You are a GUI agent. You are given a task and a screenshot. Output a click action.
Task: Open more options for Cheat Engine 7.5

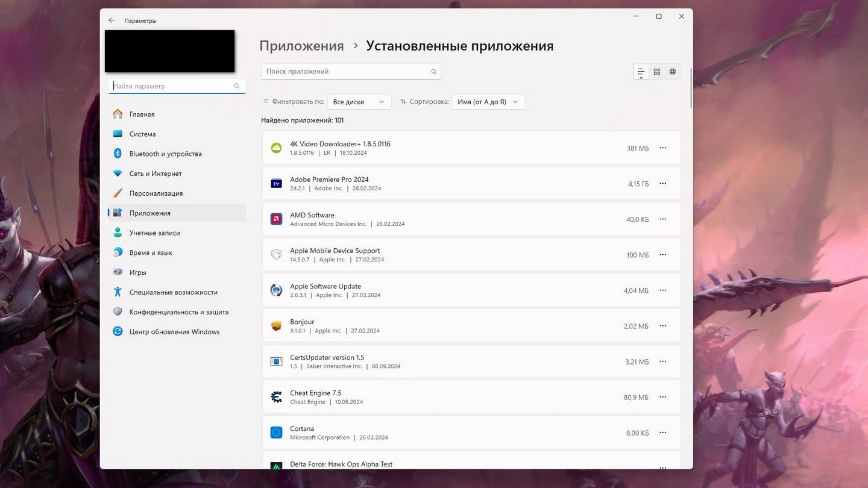tap(663, 396)
